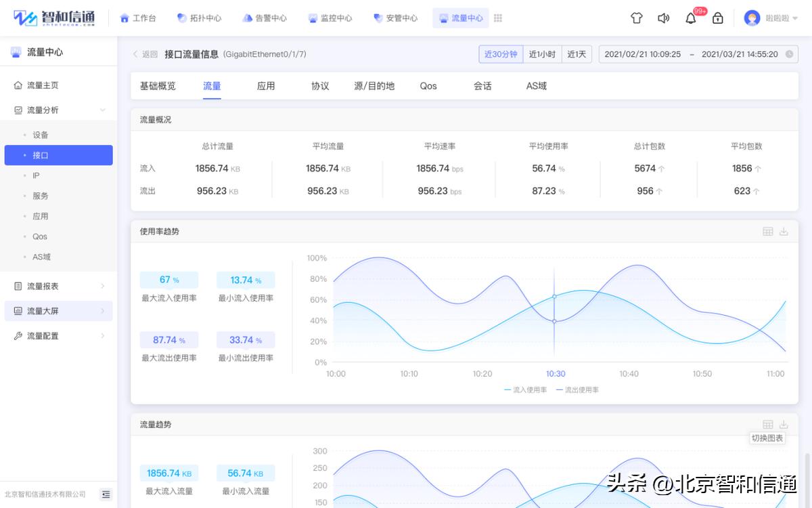Open the app grid menu beside 流量中心
This screenshot has width=812, height=508.
(x=498, y=18)
